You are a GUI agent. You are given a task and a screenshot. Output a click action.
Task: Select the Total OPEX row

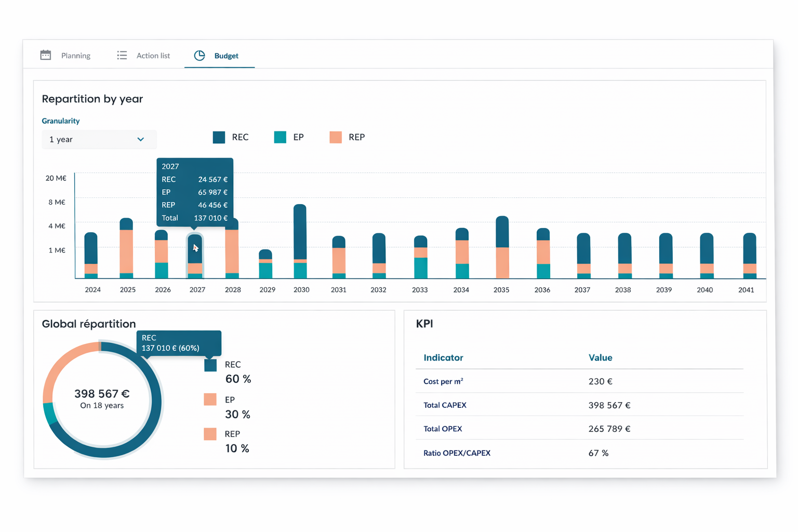tap(579, 429)
